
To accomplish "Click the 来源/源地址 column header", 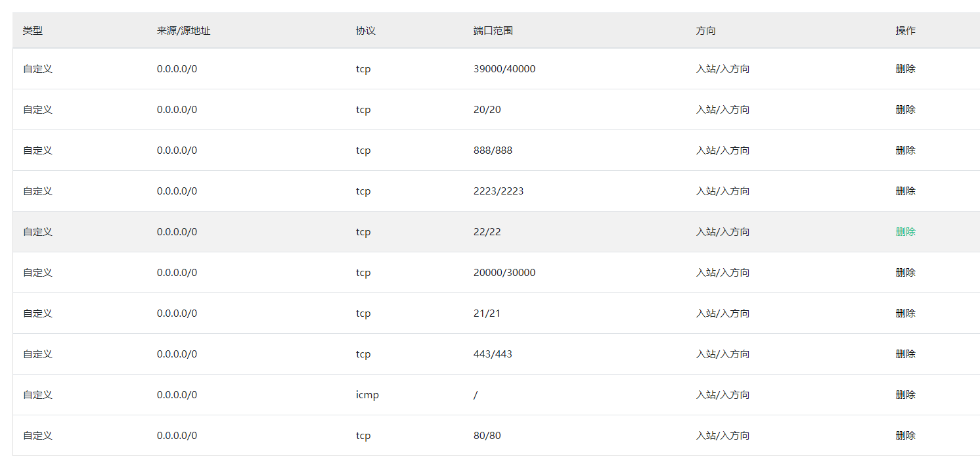I will (183, 31).
